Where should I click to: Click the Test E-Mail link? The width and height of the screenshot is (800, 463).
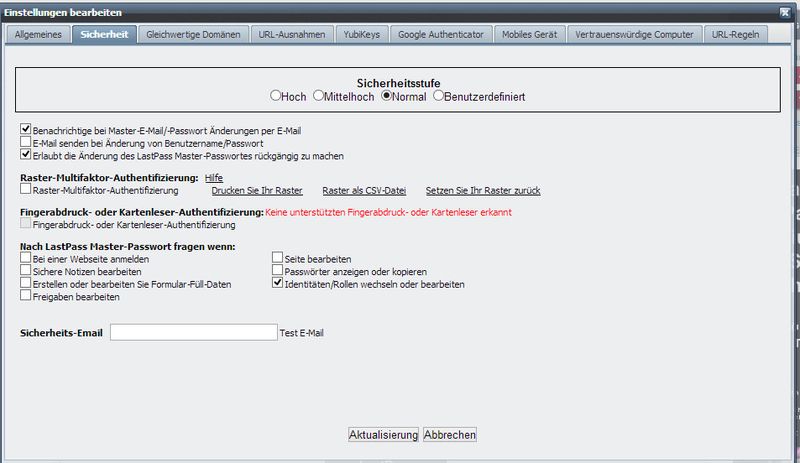[302, 333]
